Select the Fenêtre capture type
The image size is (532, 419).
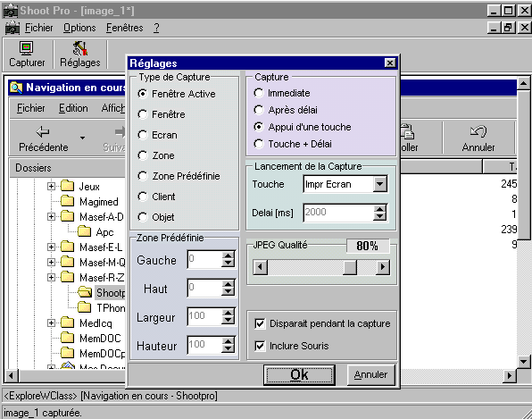coord(143,114)
